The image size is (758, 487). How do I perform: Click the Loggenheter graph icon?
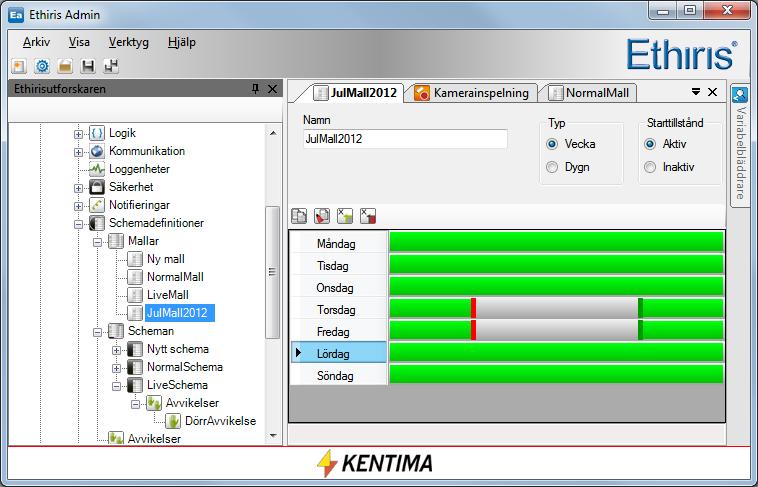click(97, 169)
